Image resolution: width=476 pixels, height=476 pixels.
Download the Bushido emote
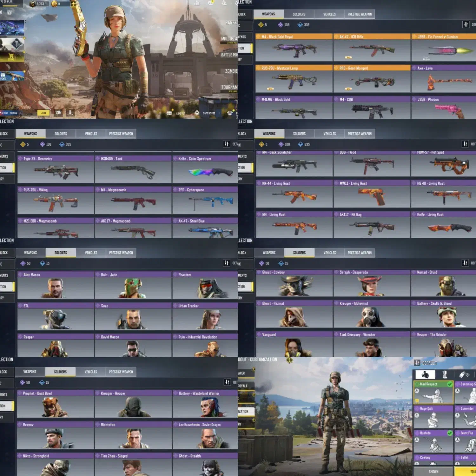coord(417,440)
